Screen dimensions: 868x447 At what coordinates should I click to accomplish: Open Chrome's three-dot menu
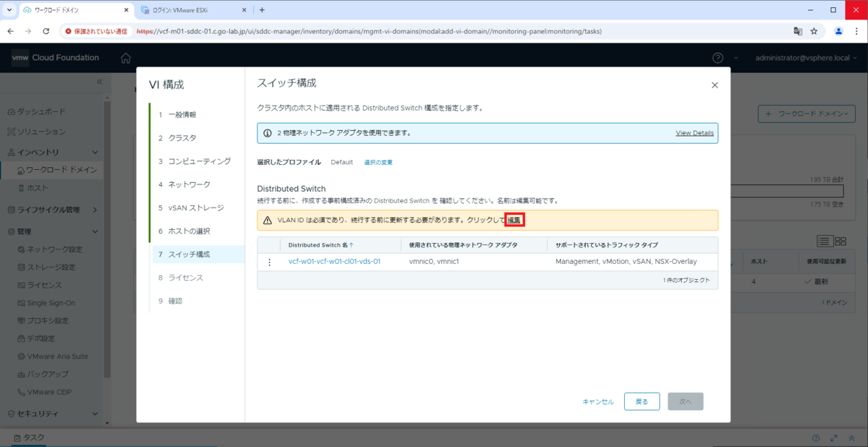856,31
